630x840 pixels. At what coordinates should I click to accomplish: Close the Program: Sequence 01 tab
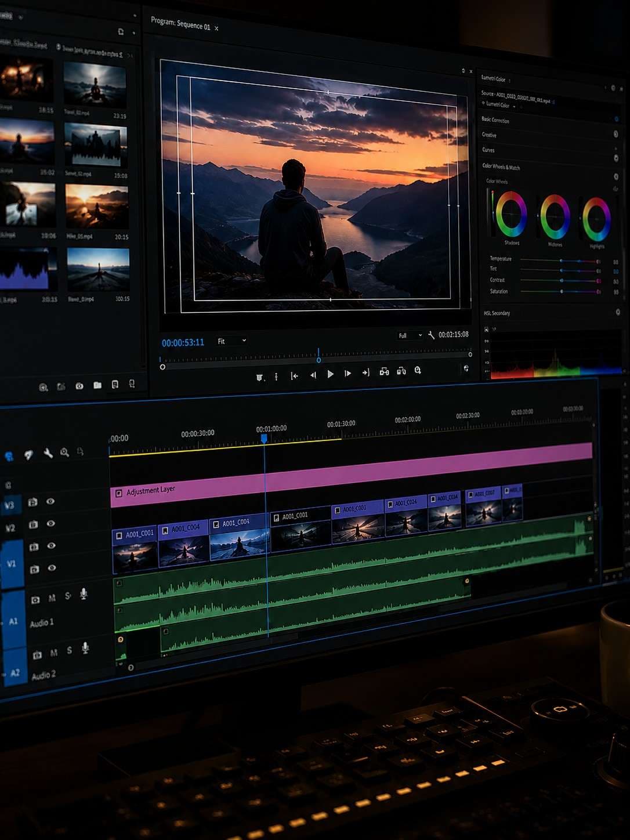pos(216,28)
